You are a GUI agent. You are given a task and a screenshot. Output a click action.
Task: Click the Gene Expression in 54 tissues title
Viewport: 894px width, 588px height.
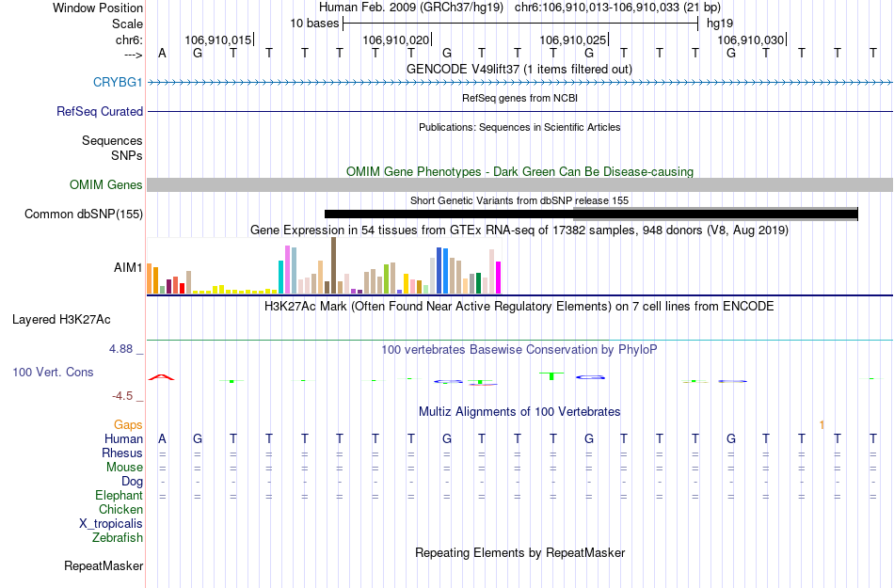coord(519,230)
